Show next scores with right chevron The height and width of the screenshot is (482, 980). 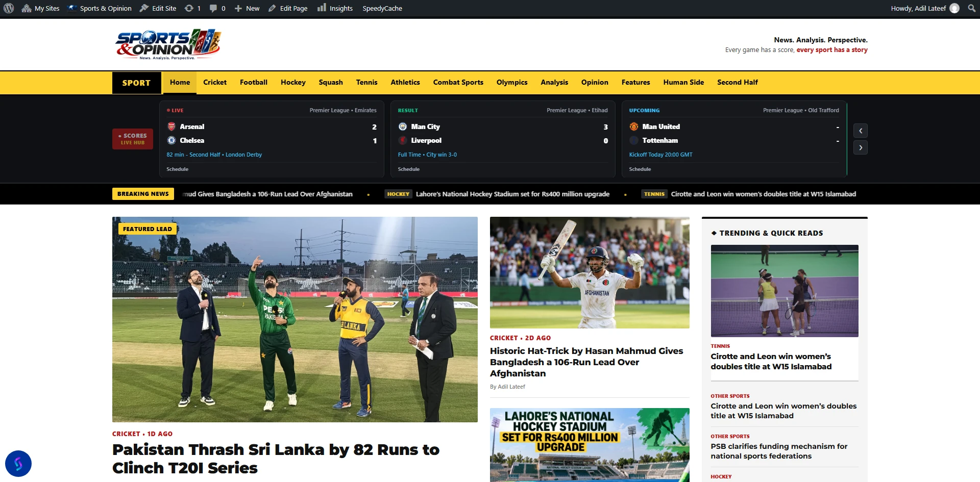861,147
